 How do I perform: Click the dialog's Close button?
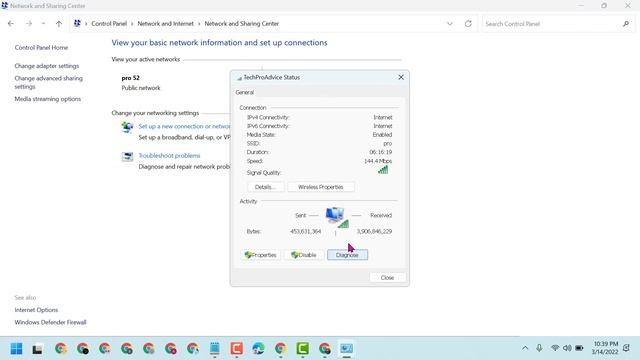387,278
